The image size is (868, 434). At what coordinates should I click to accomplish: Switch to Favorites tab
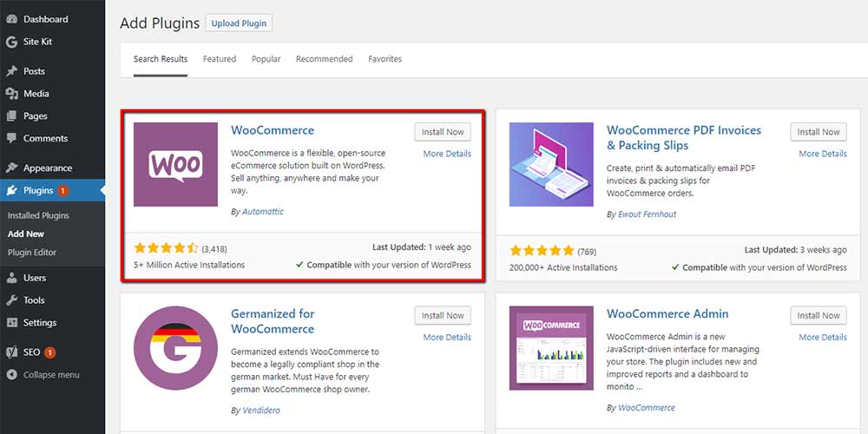tap(385, 59)
